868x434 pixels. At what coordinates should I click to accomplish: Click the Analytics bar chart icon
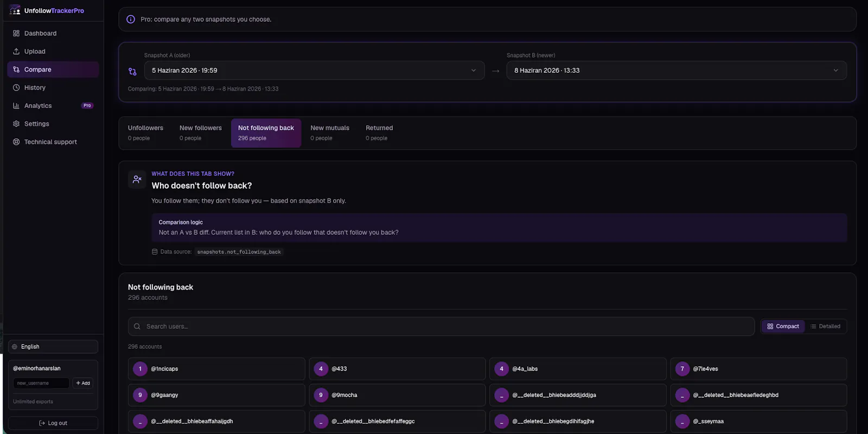click(x=16, y=106)
